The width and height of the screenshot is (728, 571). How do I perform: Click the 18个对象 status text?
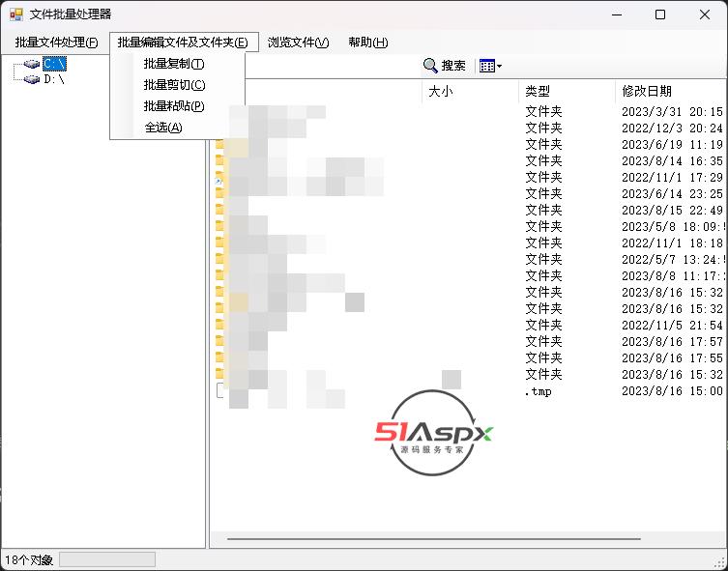[29, 560]
